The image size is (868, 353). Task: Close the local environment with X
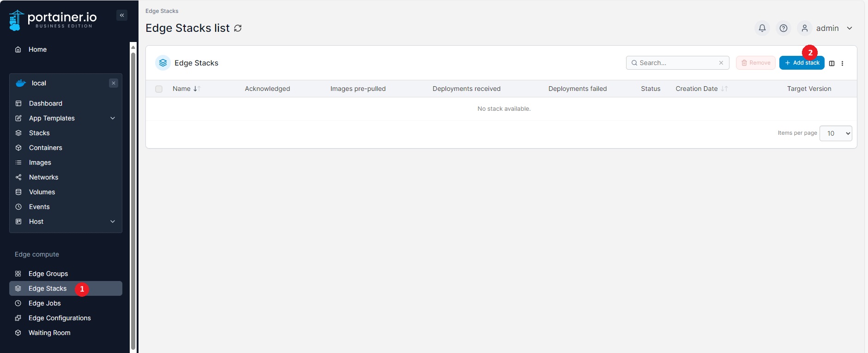pos(114,83)
